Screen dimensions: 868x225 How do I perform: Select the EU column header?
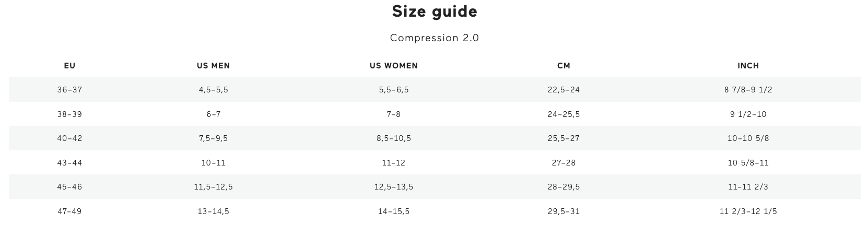point(69,66)
